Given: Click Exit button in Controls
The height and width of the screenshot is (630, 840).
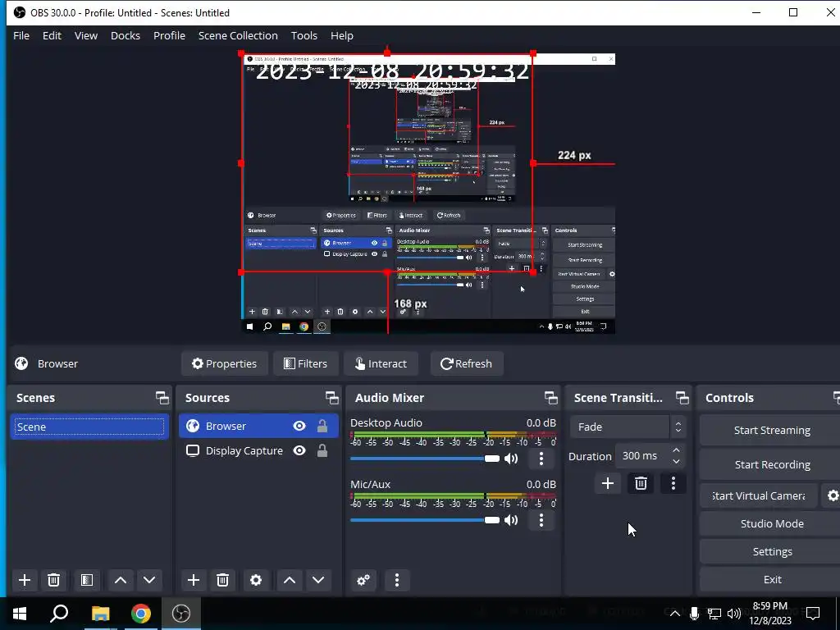Looking at the screenshot, I should click(771, 580).
